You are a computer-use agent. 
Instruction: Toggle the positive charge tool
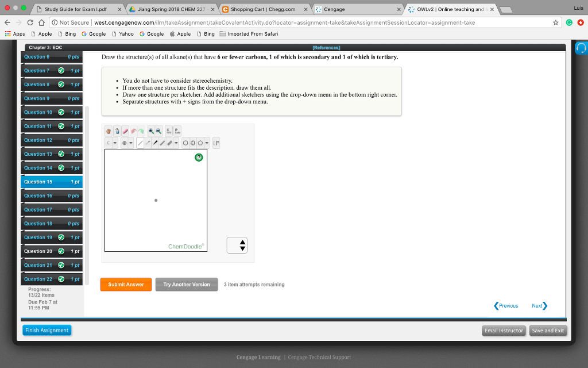click(x=125, y=143)
